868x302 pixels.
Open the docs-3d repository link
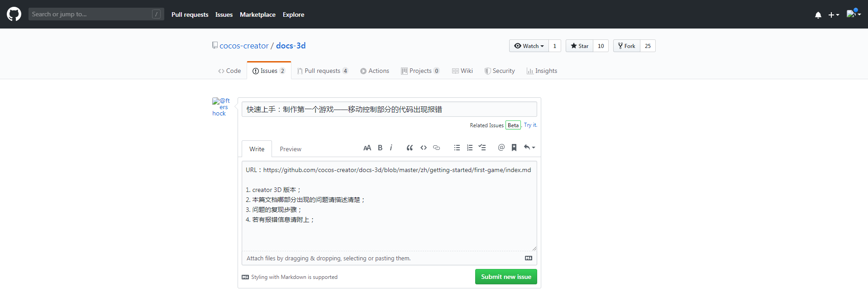291,46
